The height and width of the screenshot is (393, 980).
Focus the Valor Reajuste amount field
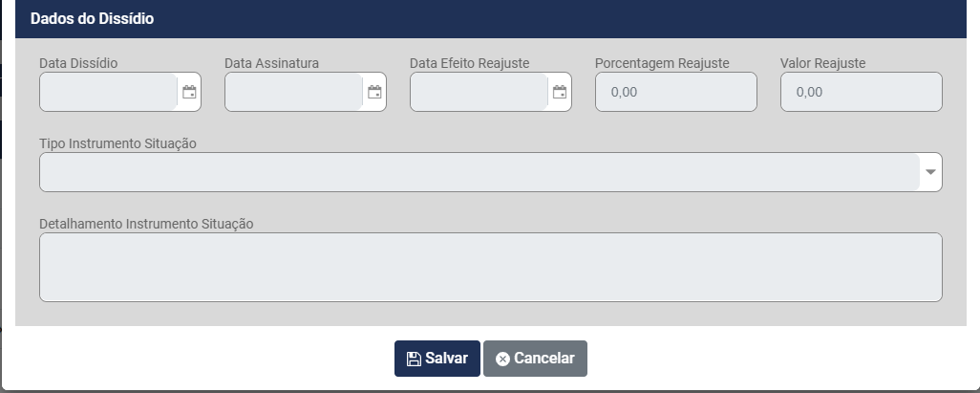pyautogui.click(x=861, y=93)
